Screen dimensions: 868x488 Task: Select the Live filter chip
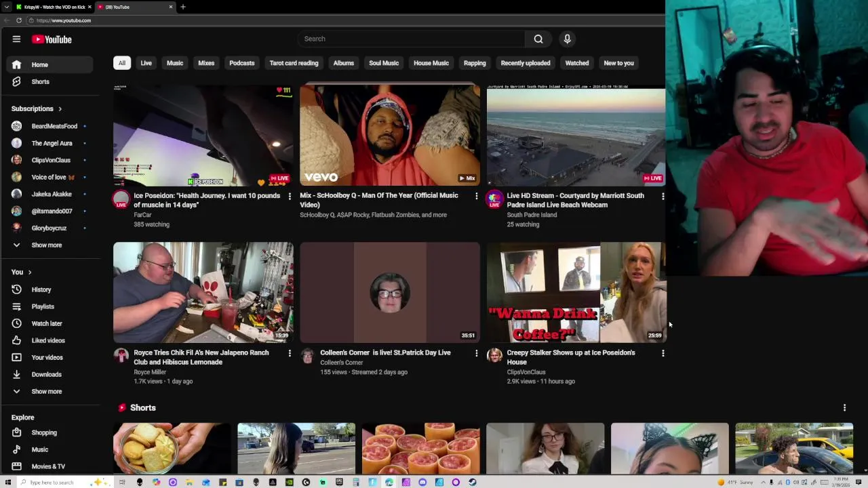(146, 63)
